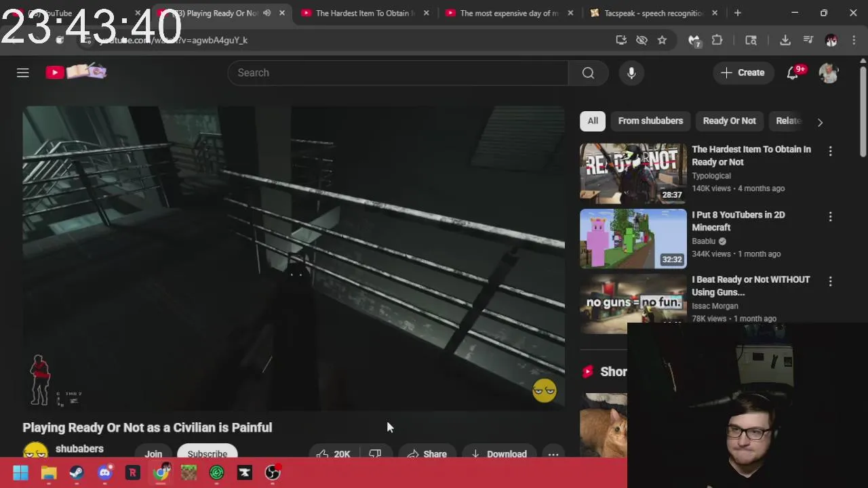Viewport: 868px width, 488px height.
Task: Select the 'Ready Or Not' filter chip
Action: click(729, 121)
